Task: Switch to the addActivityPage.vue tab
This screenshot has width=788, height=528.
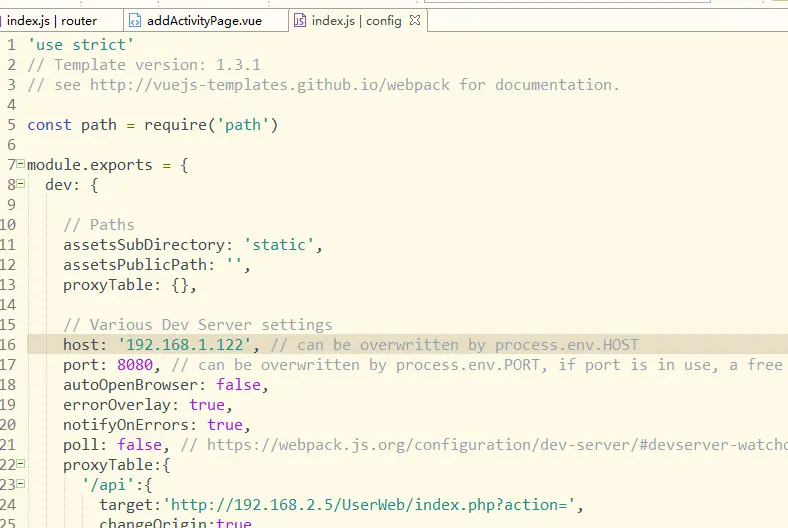Action: [x=204, y=21]
